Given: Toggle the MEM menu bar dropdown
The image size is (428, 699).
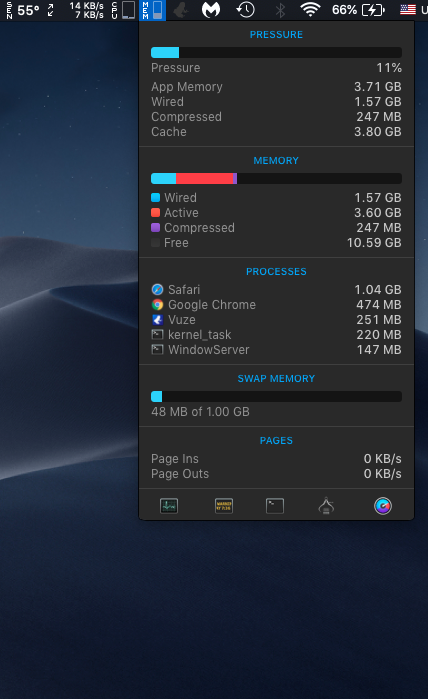Looking at the screenshot, I should 152,10.
